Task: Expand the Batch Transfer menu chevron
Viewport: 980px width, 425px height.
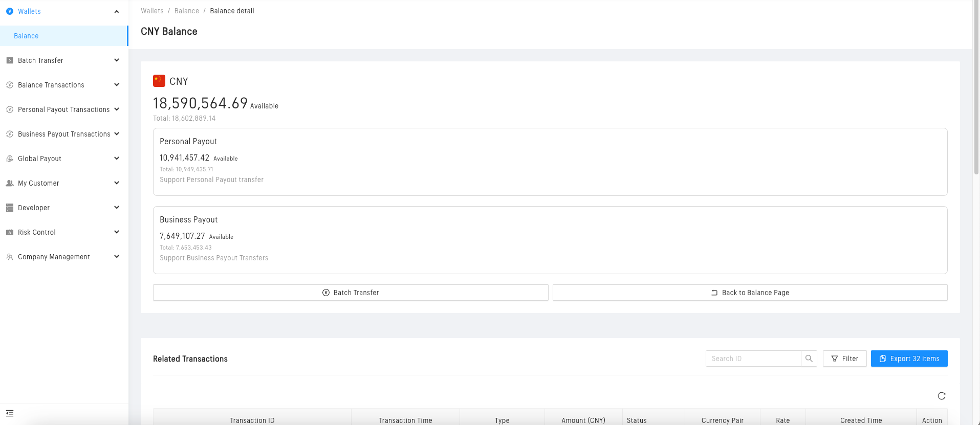Action: coord(117,60)
